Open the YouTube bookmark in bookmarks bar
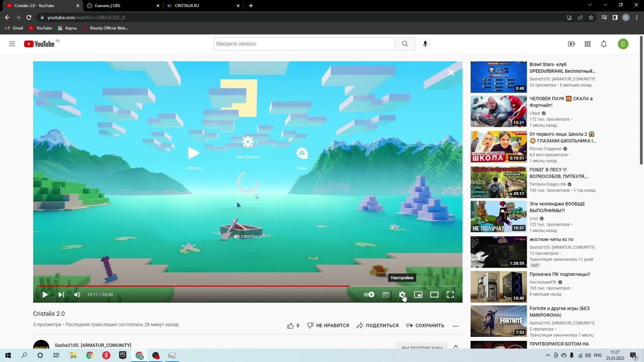This screenshot has width=644, height=362. 40,28
